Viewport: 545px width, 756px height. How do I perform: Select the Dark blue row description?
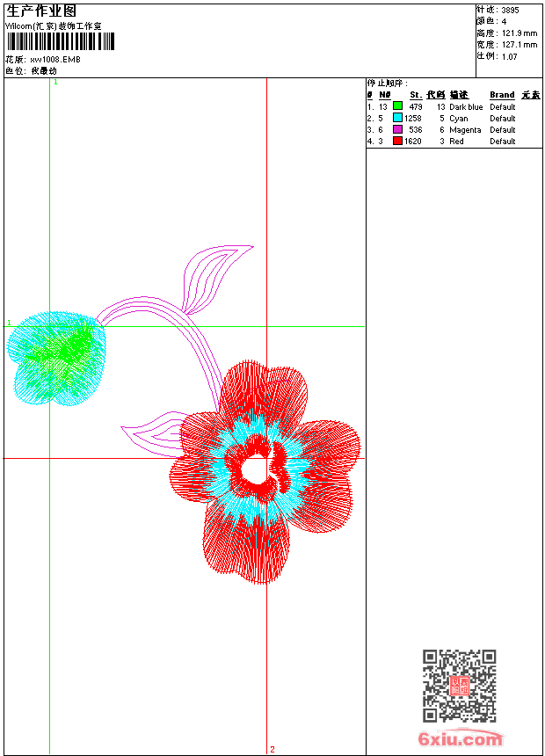coord(466,106)
